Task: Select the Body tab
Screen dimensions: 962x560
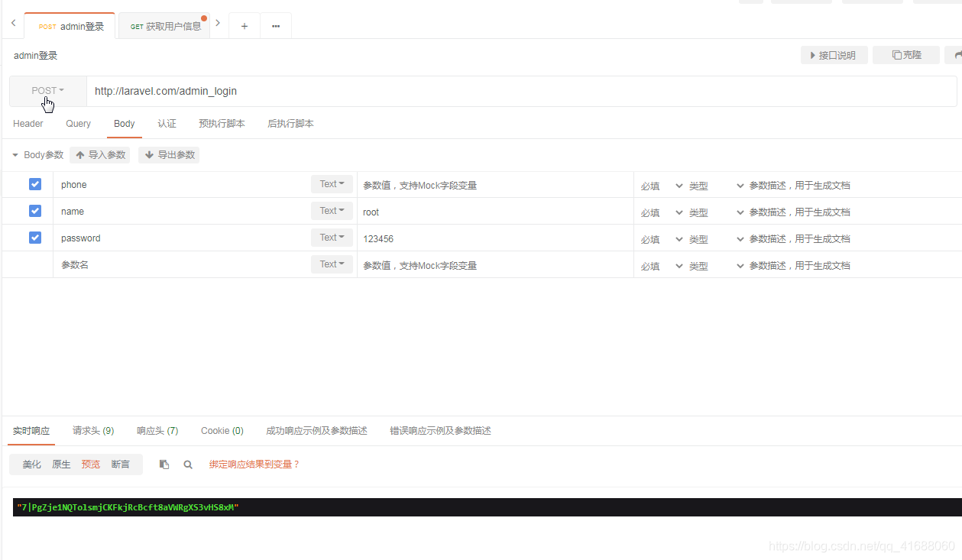Action: coord(125,124)
